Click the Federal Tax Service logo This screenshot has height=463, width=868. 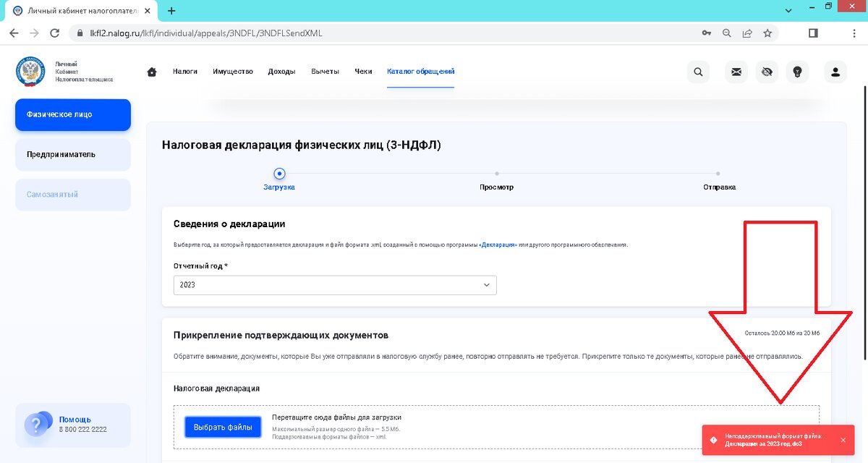pyautogui.click(x=30, y=72)
